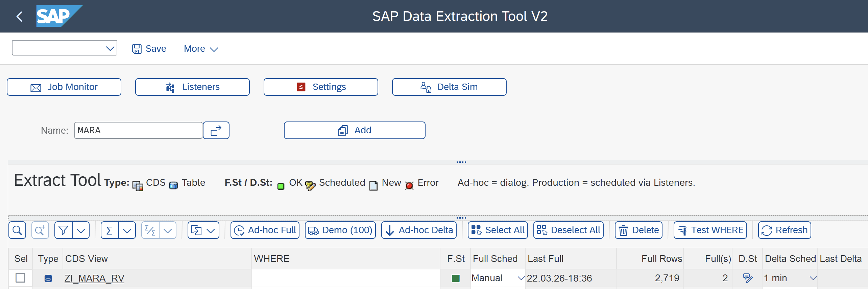Refresh the extraction list

pyautogui.click(x=785, y=230)
